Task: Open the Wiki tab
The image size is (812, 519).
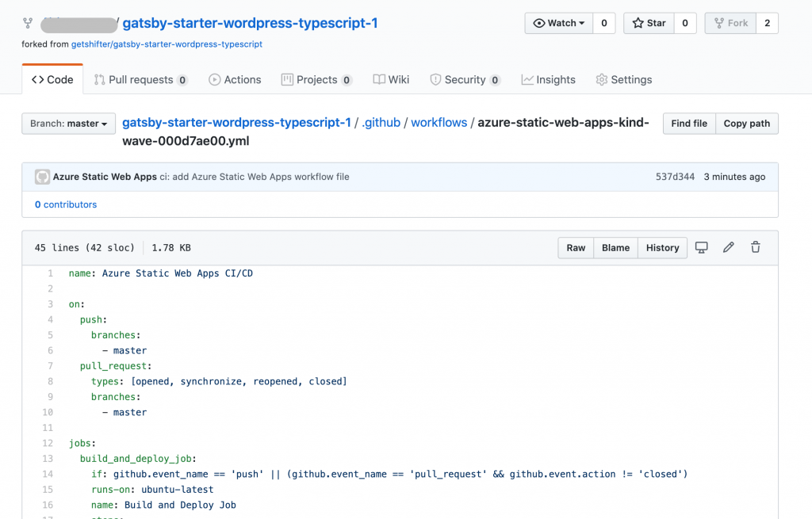Action: point(391,80)
